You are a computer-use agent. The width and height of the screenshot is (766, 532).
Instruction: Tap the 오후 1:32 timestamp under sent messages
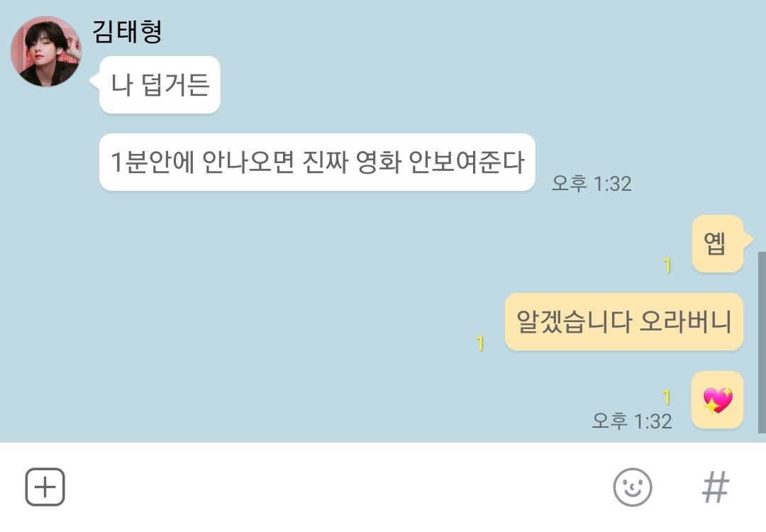632,421
